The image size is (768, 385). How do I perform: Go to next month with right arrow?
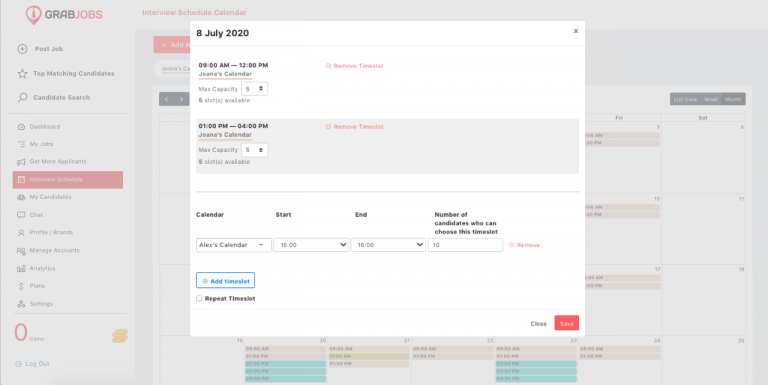pyautogui.click(x=182, y=99)
